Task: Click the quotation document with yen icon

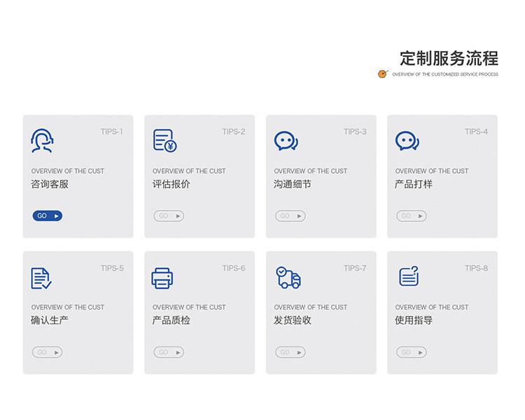Action: [164, 141]
